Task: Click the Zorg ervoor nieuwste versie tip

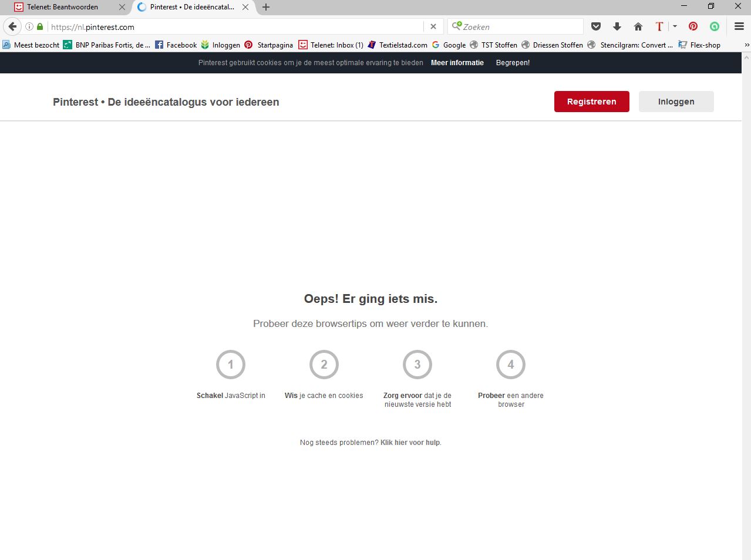Action: (x=417, y=400)
